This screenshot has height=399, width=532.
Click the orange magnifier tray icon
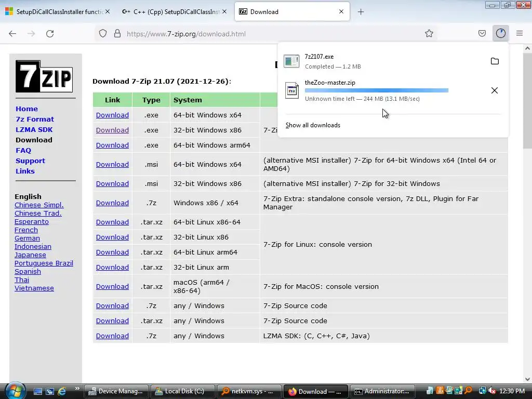coord(469,391)
